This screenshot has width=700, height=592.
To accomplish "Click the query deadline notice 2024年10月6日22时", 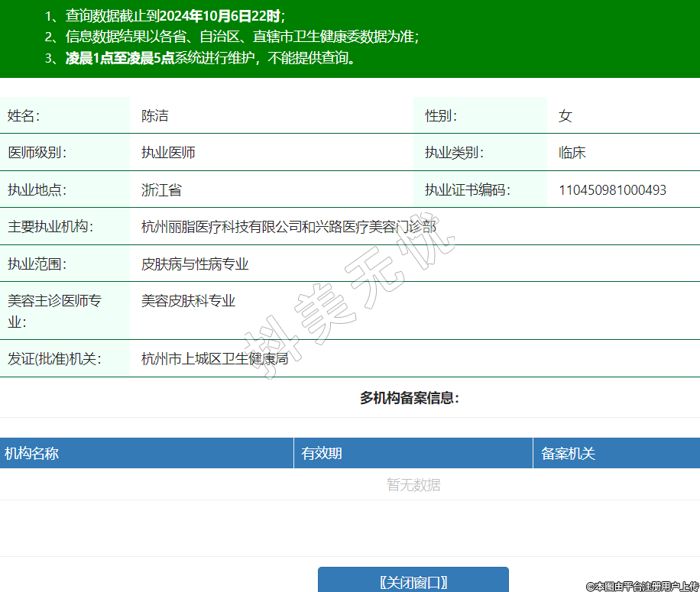I will (220, 15).
